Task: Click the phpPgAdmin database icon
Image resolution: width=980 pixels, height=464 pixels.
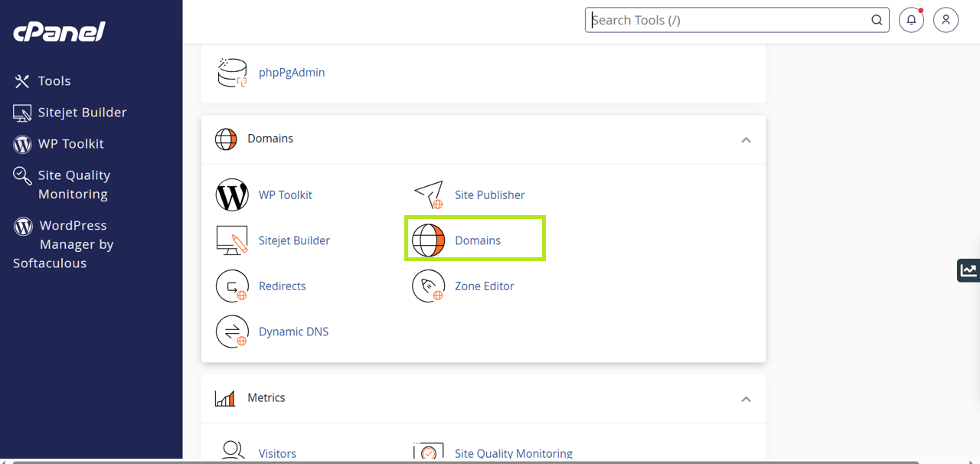Action: [x=232, y=73]
